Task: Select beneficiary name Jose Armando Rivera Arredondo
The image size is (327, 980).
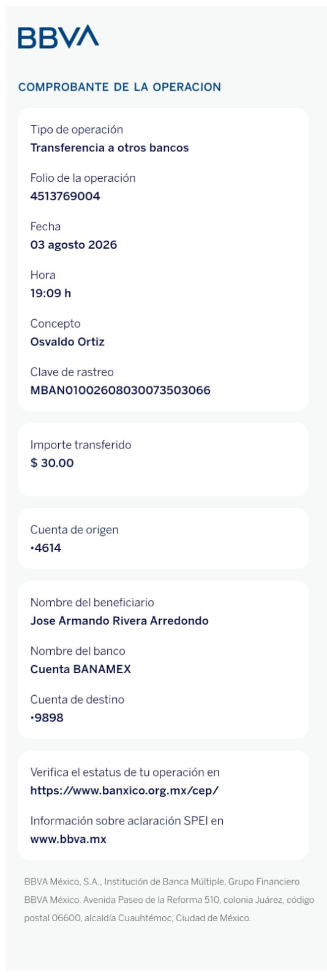Action: pyautogui.click(x=119, y=621)
